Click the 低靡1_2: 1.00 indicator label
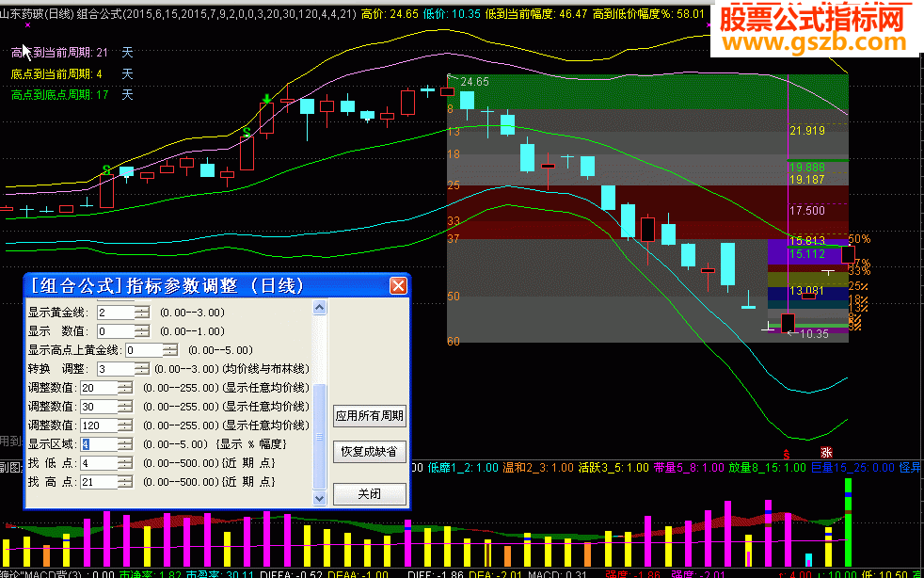 click(x=463, y=468)
